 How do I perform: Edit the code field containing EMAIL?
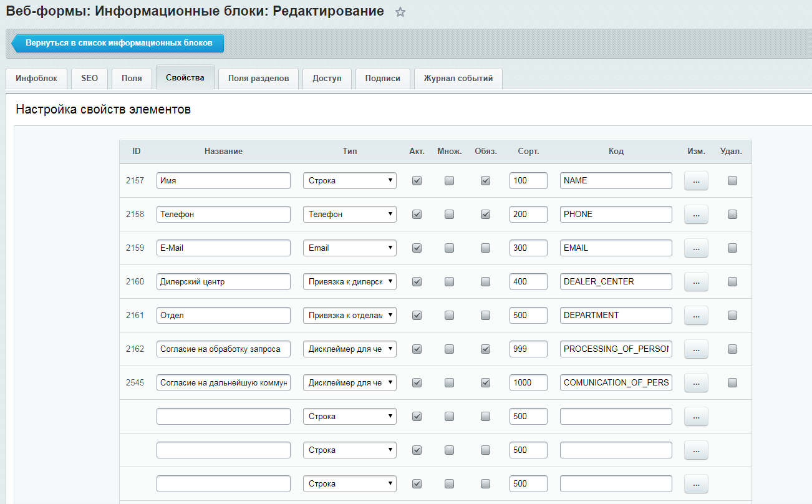coord(616,248)
